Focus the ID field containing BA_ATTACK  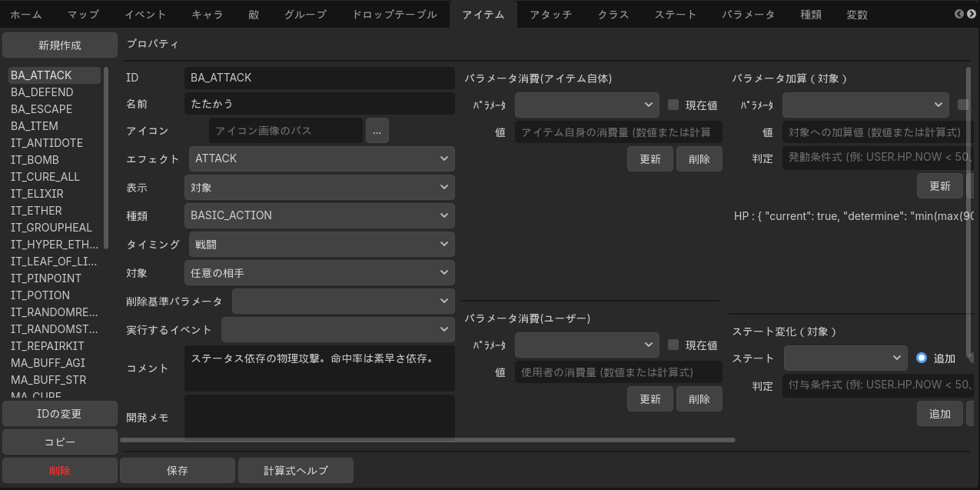click(320, 78)
